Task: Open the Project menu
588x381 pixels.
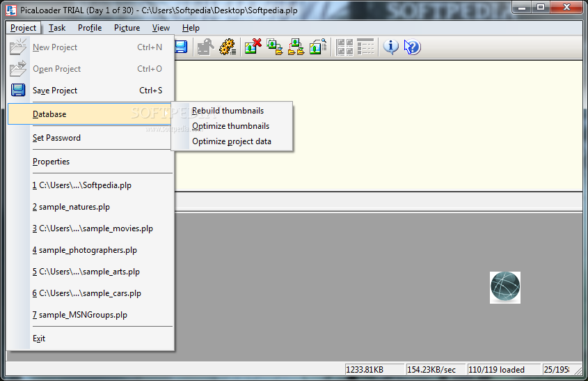Action: coord(23,28)
